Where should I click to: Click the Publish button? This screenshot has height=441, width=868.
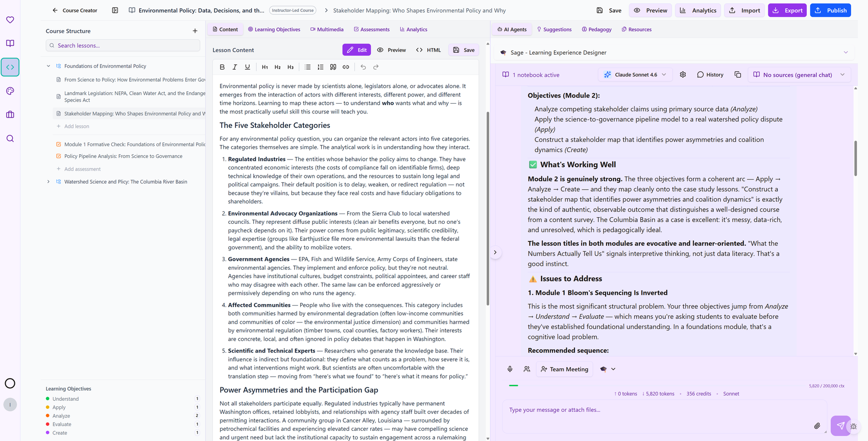coord(830,10)
